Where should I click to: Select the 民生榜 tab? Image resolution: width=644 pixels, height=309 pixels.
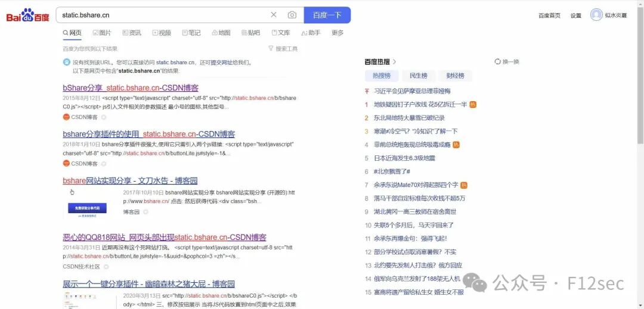click(419, 76)
